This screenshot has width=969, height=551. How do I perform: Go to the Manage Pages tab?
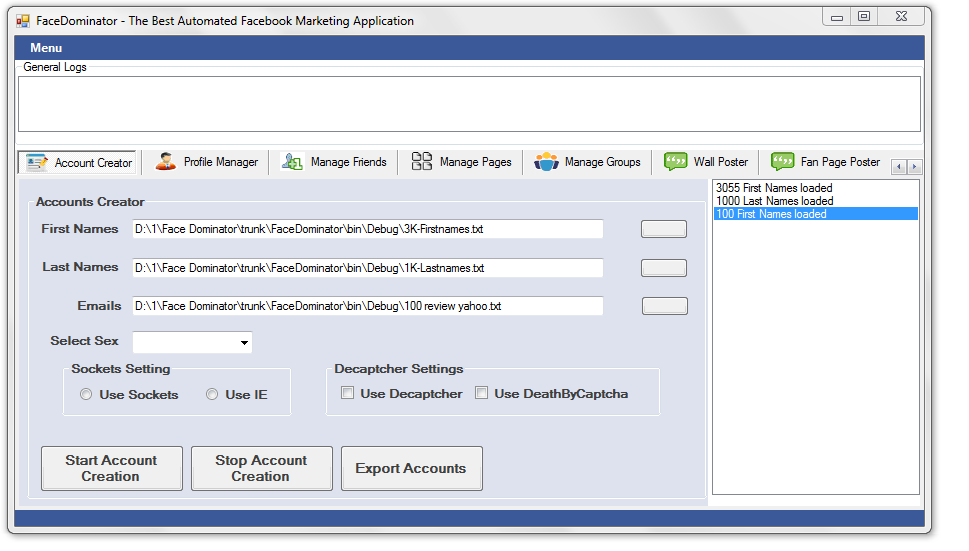(461, 162)
